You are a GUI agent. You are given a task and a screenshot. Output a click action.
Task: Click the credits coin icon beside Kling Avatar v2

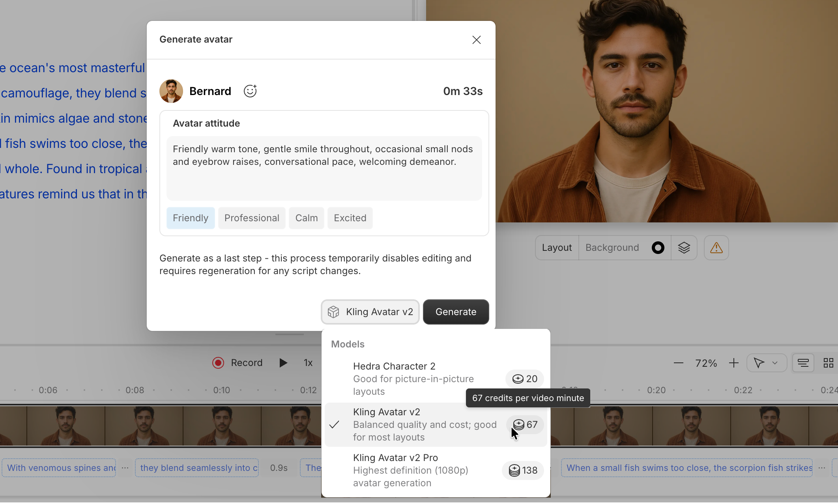click(518, 425)
